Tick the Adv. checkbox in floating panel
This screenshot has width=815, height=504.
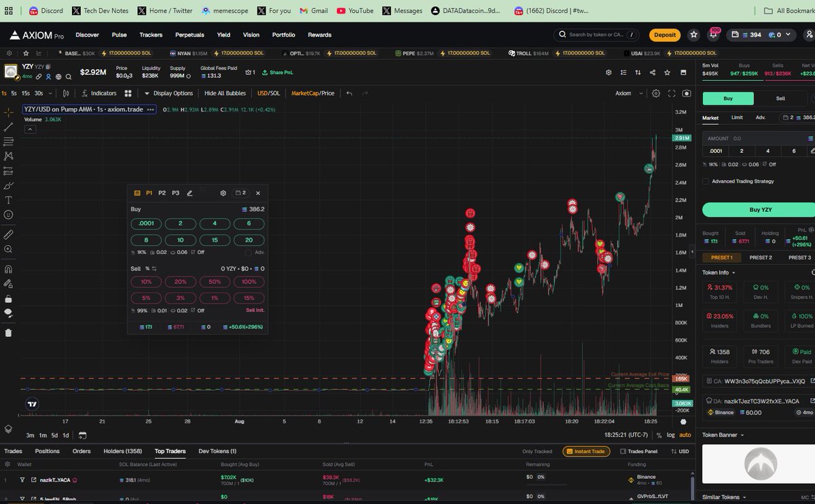[x=248, y=253]
